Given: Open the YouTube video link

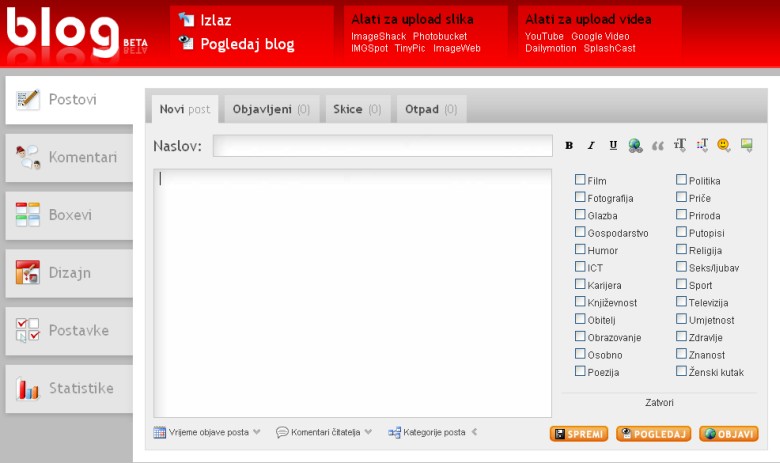Looking at the screenshot, I should click(544, 36).
